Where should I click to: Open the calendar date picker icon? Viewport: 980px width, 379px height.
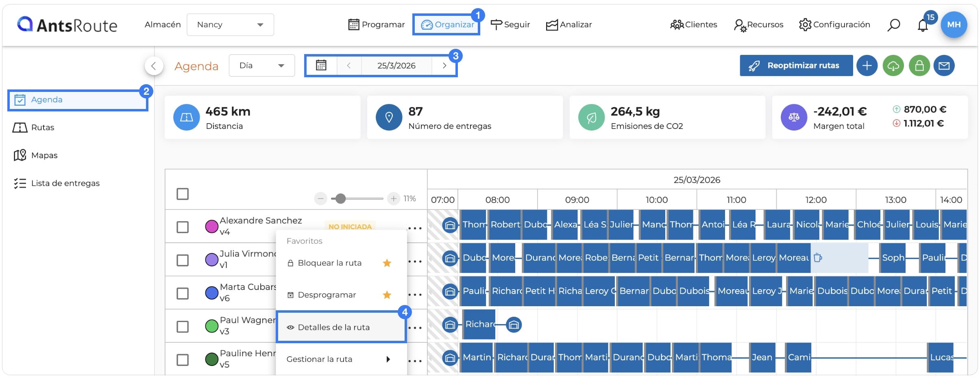(321, 65)
